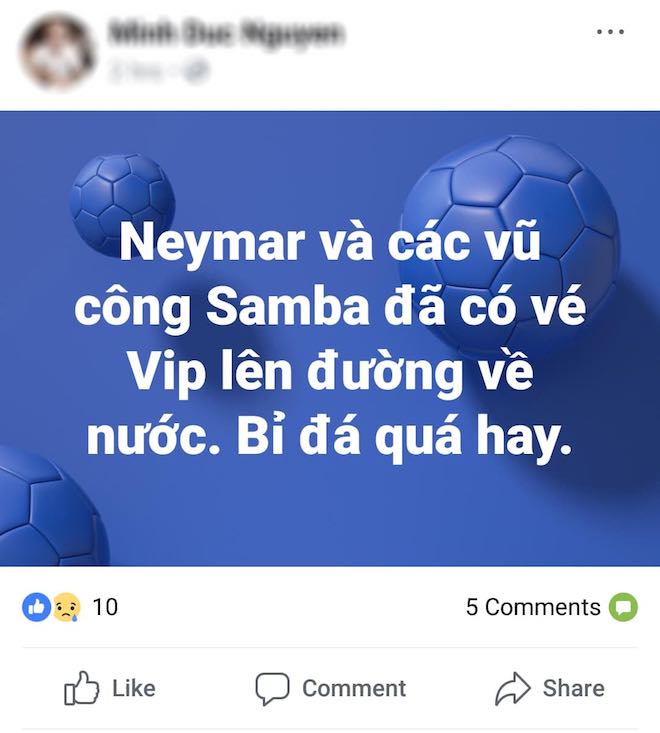This screenshot has height=733, width=660.
Task: Click the sad crying reaction emoji
Action: [x=66, y=607]
